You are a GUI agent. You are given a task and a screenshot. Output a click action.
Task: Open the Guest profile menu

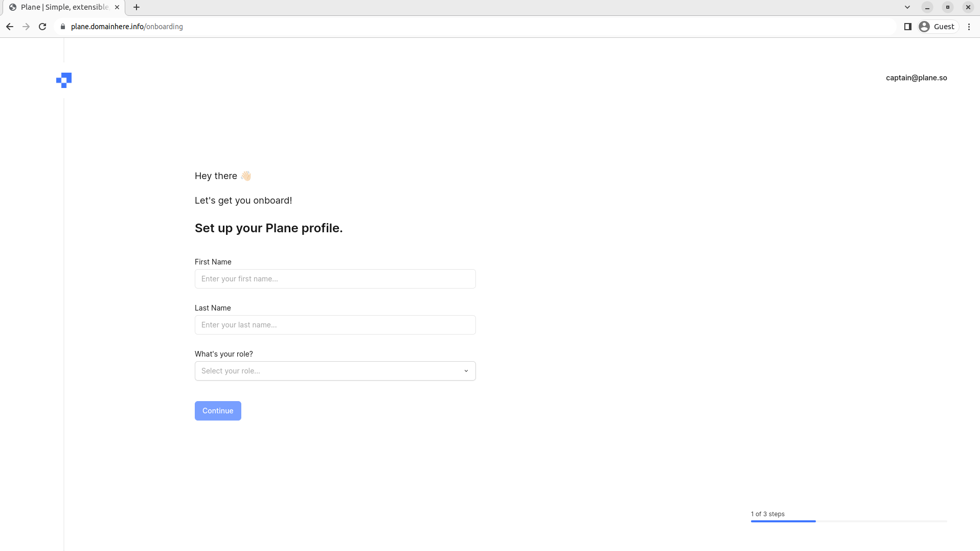[938, 27]
